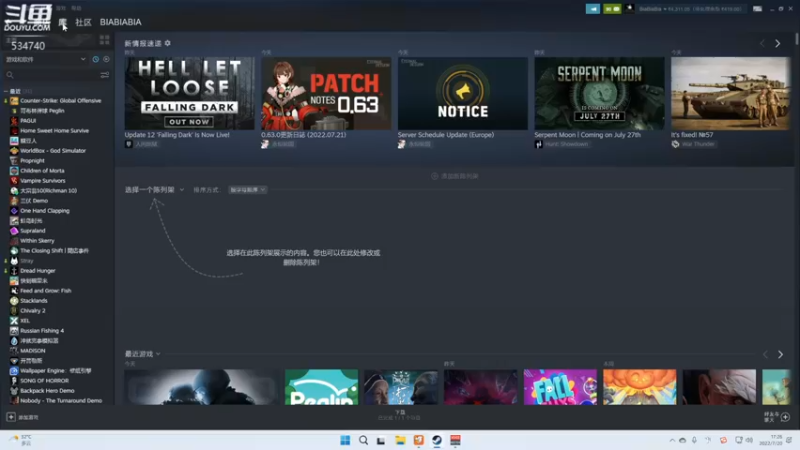This screenshot has height=450, width=800.
Task: Click 'Update 12 Falling Dark Is Now Live!' link
Action: tap(177, 135)
